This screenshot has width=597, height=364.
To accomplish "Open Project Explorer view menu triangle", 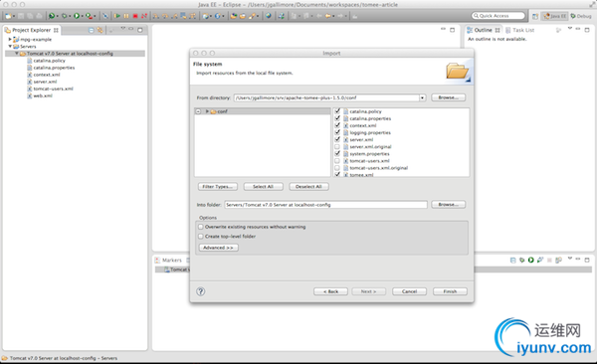I will pyautogui.click(x=122, y=29).
